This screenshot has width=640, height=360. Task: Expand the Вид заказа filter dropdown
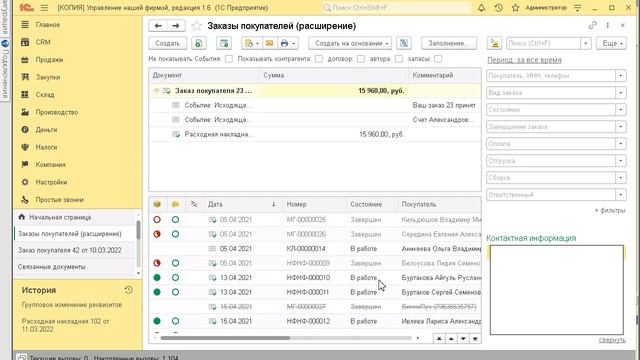(620, 93)
